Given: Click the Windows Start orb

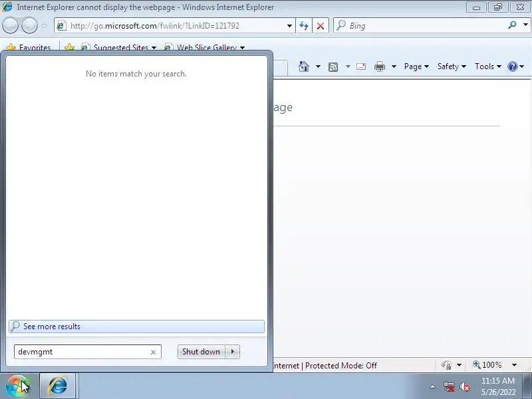Looking at the screenshot, I should pos(18,386).
